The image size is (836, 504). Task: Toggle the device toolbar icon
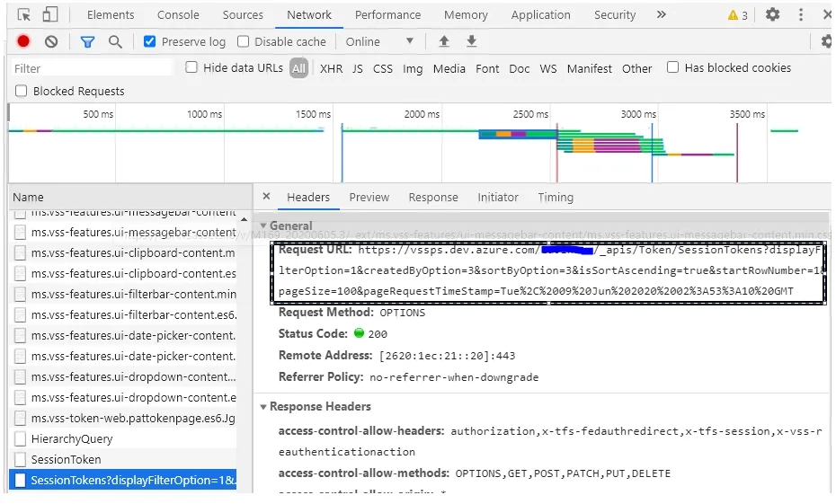point(50,15)
